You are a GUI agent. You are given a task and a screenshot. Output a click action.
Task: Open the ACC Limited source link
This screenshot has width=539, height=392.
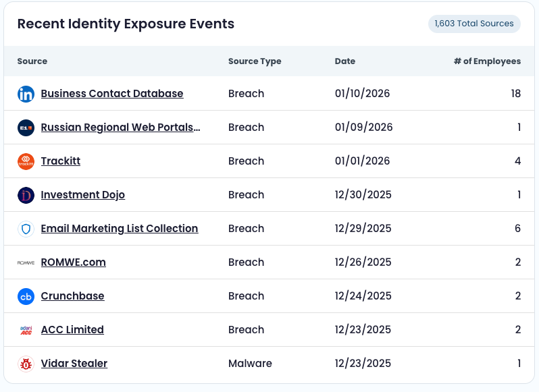72,329
